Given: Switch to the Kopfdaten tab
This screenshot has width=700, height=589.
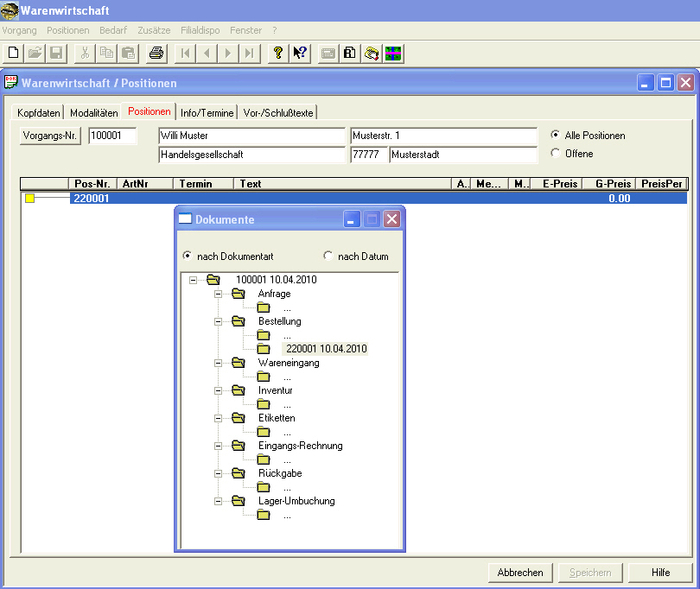Looking at the screenshot, I should coord(38,113).
